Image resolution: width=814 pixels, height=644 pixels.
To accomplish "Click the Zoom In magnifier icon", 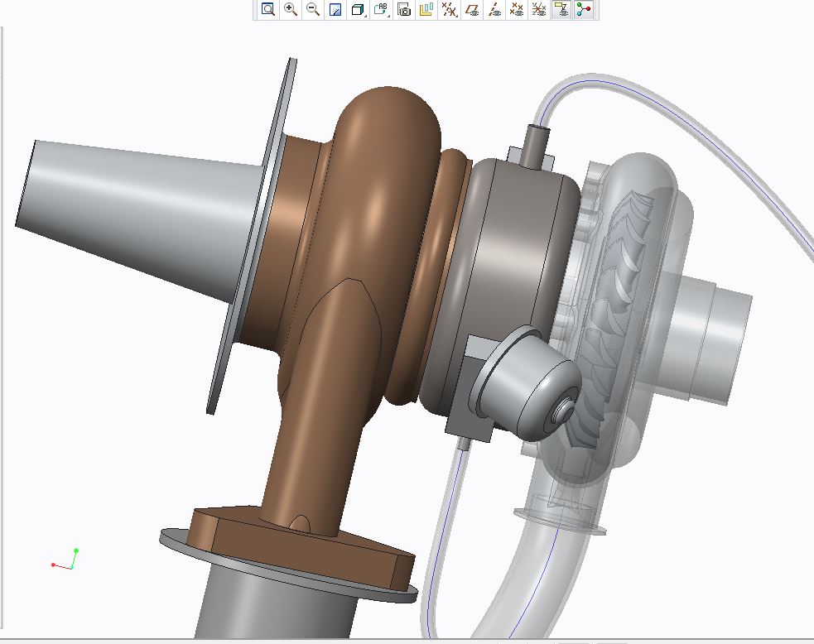I will pos(291,9).
